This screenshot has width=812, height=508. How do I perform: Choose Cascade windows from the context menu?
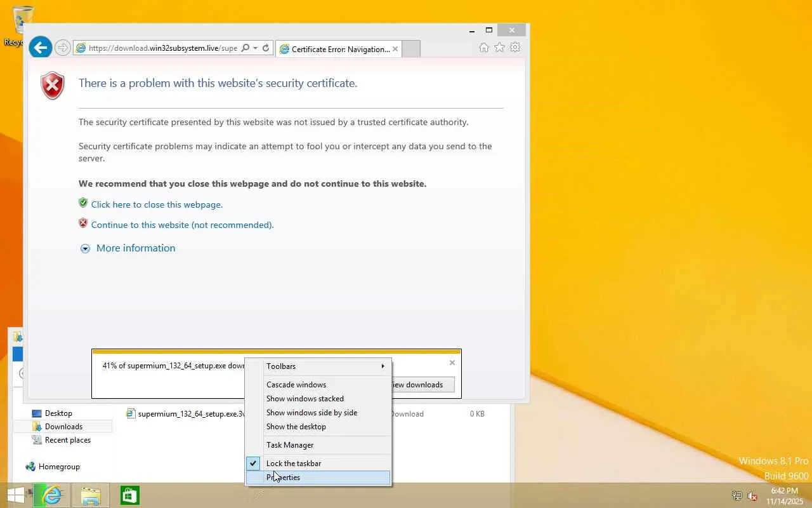[318, 385]
